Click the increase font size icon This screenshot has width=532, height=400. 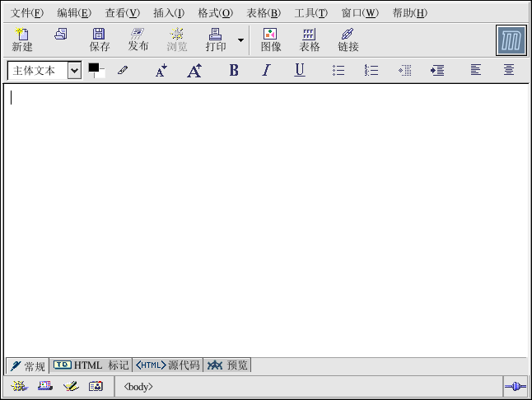click(194, 71)
